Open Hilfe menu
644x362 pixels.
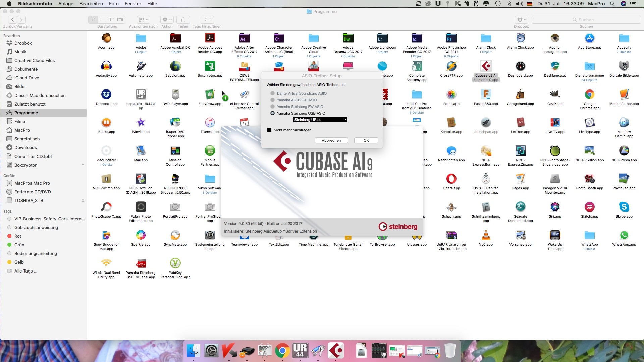pyautogui.click(x=152, y=4)
